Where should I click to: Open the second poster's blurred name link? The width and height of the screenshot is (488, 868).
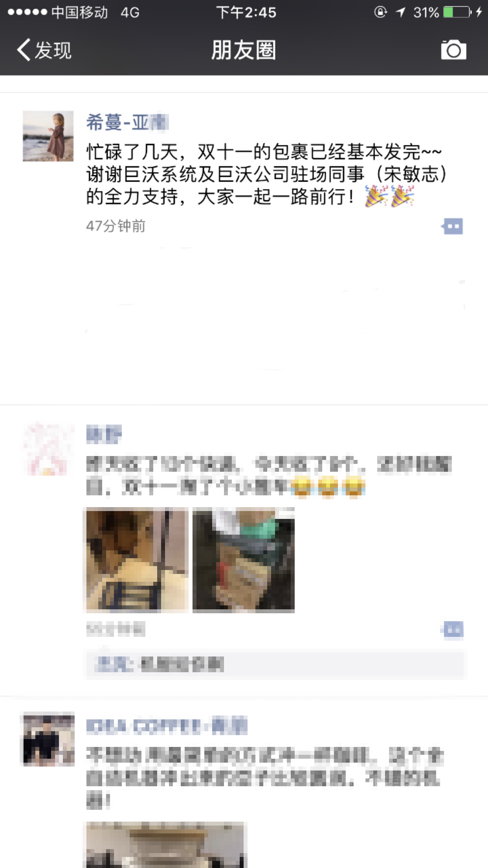point(104,434)
